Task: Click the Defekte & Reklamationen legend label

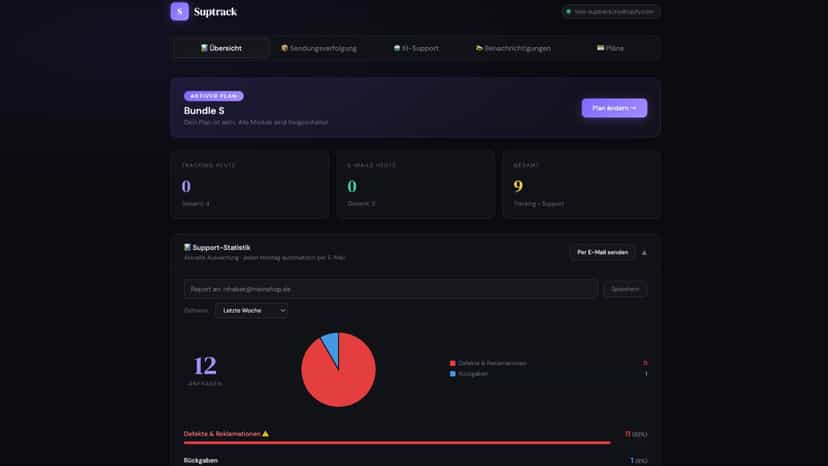Action: pos(492,363)
